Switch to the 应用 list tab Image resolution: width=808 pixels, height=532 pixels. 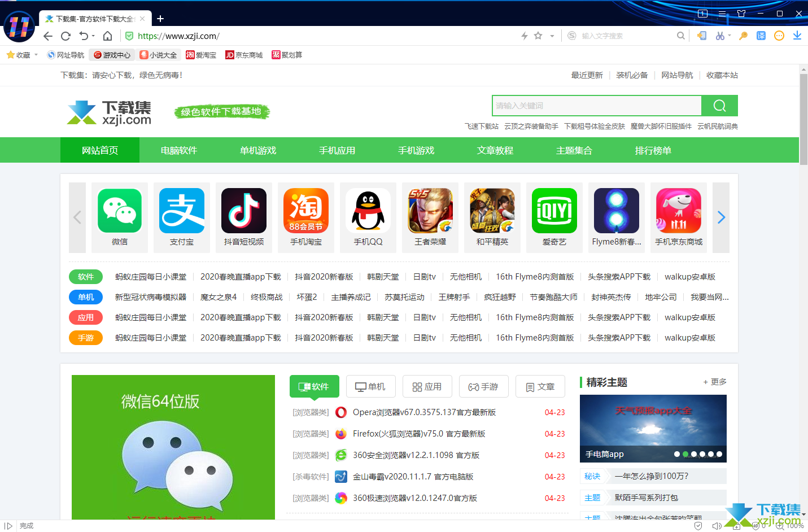click(x=427, y=386)
